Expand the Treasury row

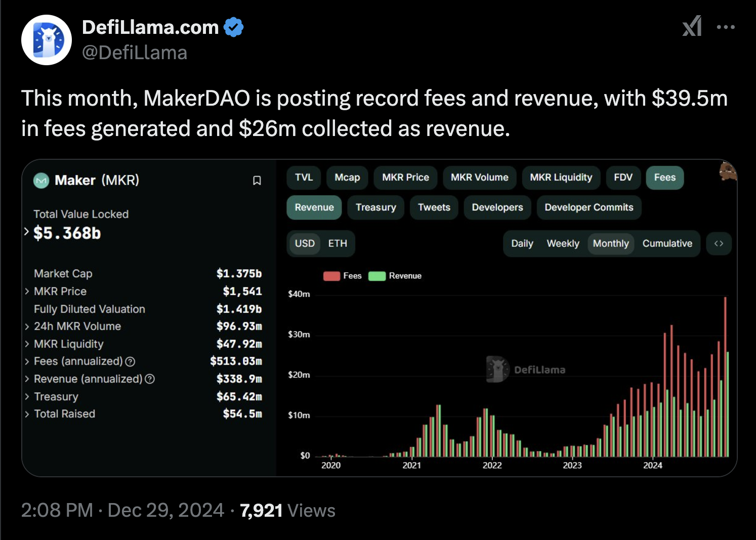27,396
